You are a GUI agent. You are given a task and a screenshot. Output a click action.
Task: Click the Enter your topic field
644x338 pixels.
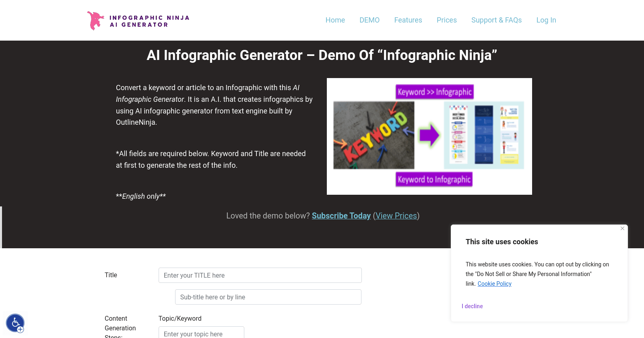(201, 333)
